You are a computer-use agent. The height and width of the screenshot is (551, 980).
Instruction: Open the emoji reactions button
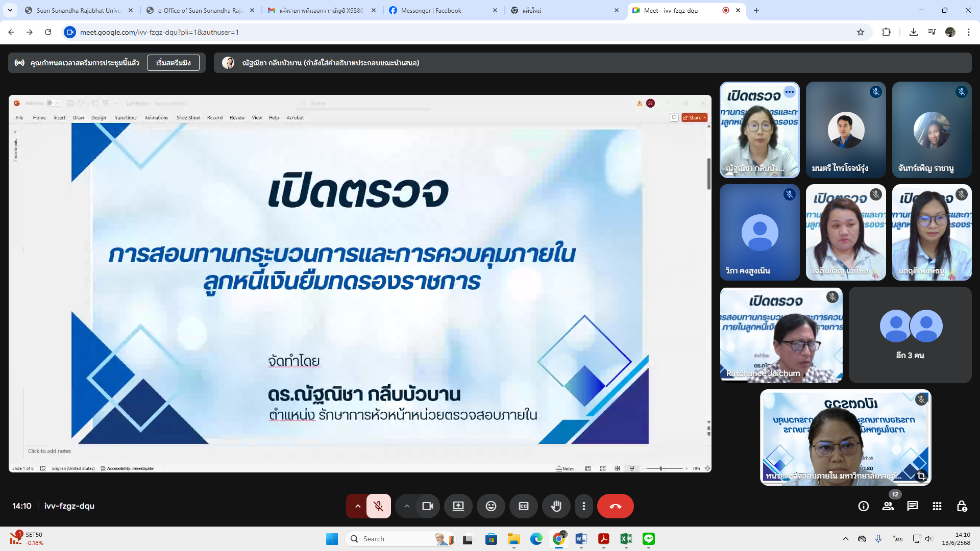(x=491, y=506)
